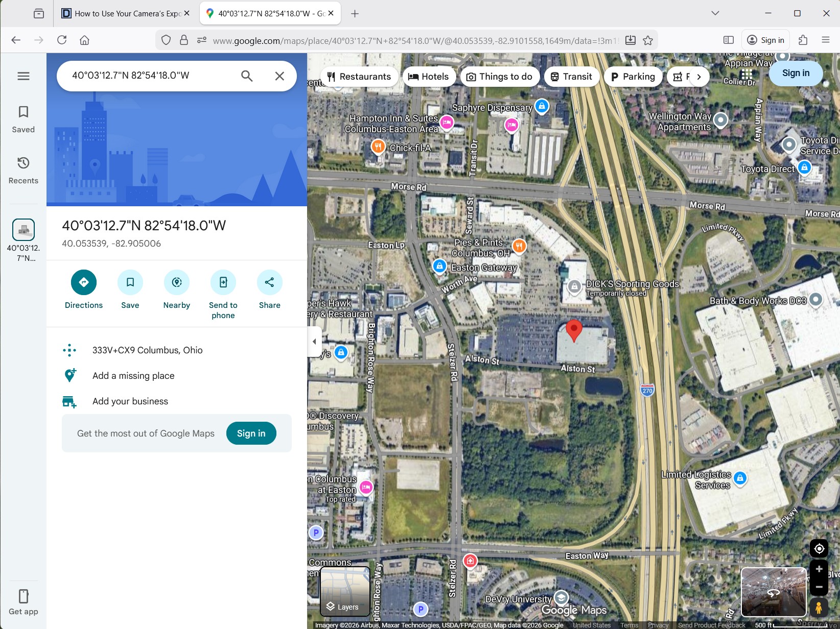Toggle Layers map view thumbnail
The height and width of the screenshot is (629, 840).
pyautogui.click(x=345, y=591)
